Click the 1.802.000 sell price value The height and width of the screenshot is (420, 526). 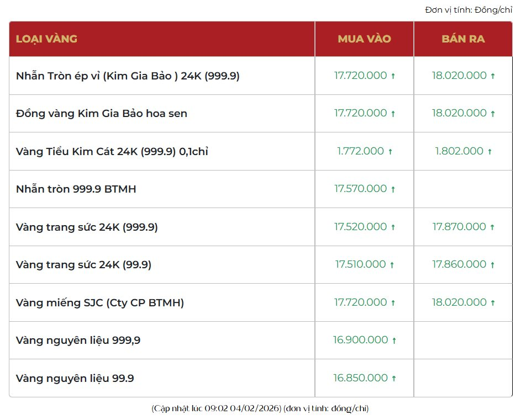459,151
